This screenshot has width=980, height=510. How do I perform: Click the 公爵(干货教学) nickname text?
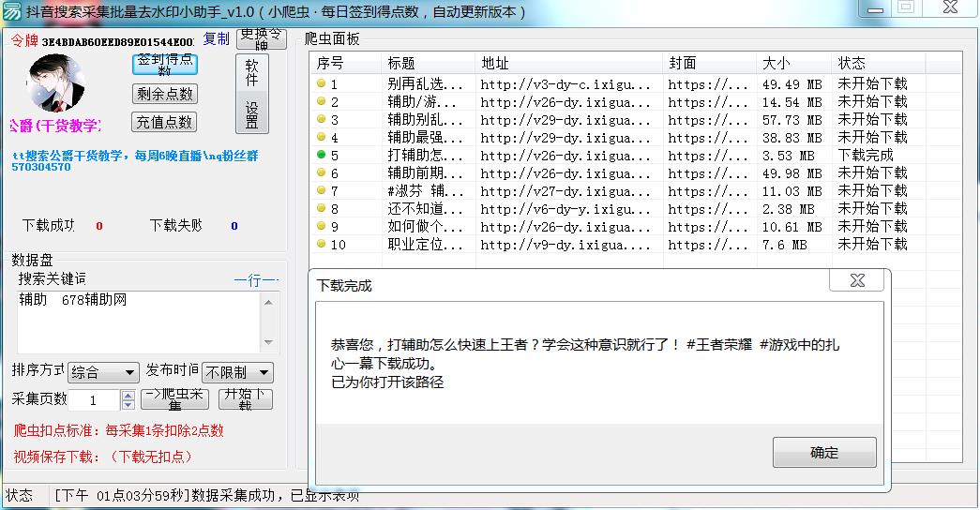tap(55, 126)
